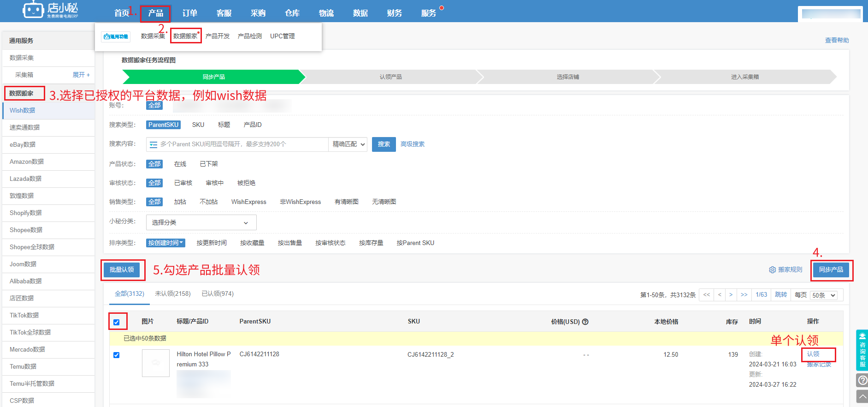Image resolution: width=868 pixels, height=407 pixels.
Task: Click the gear icon next to 搬家规则
Action: [x=772, y=270]
